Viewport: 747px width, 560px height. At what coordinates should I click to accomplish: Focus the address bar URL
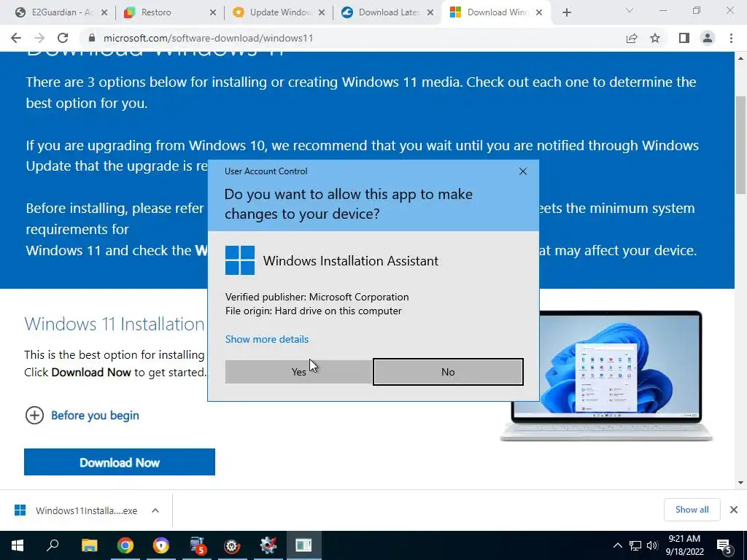(208, 38)
